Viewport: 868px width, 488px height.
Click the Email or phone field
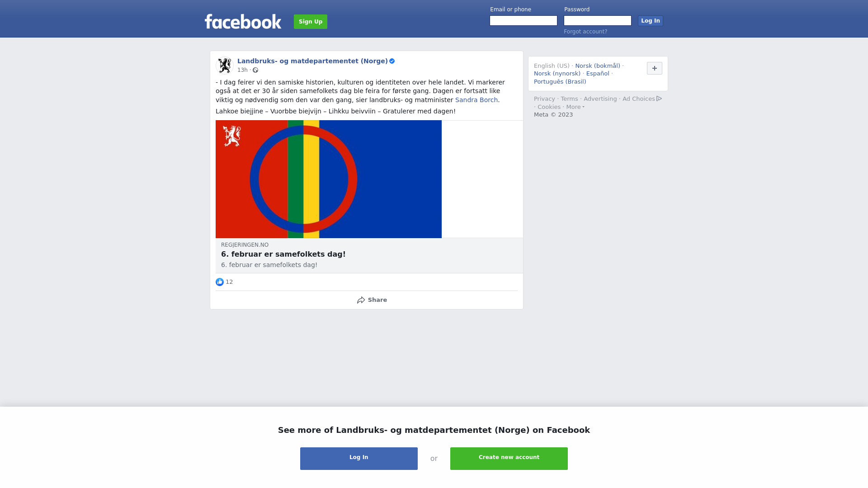click(x=524, y=21)
